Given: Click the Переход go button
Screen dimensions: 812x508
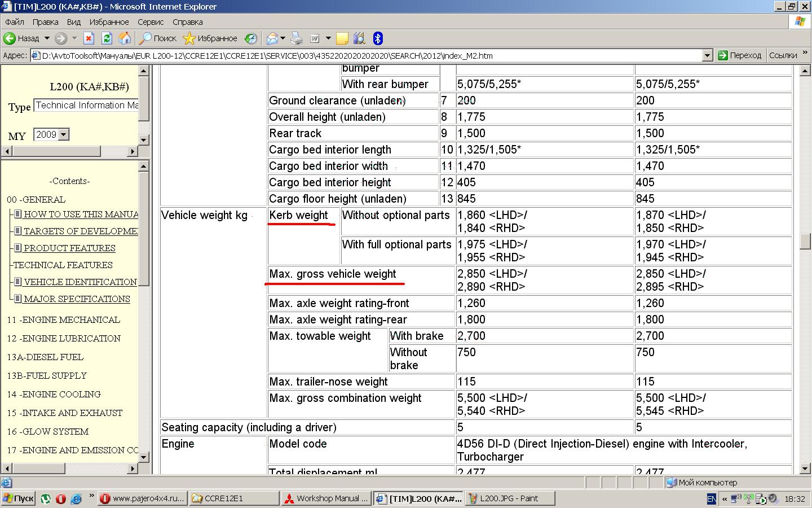Looking at the screenshot, I should coord(739,55).
